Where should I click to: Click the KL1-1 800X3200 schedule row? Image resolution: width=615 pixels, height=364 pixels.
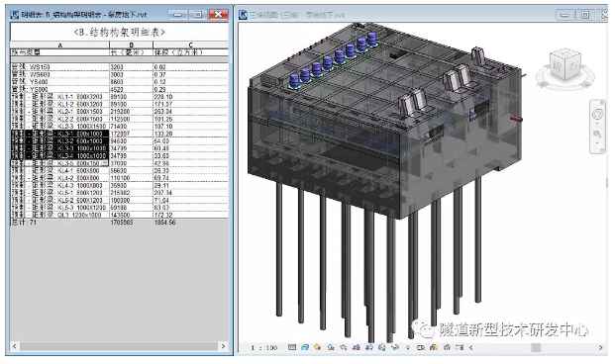pos(119,96)
